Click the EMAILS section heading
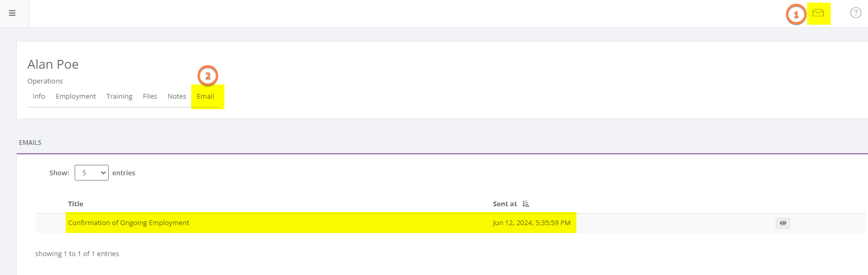 tap(30, 142)
